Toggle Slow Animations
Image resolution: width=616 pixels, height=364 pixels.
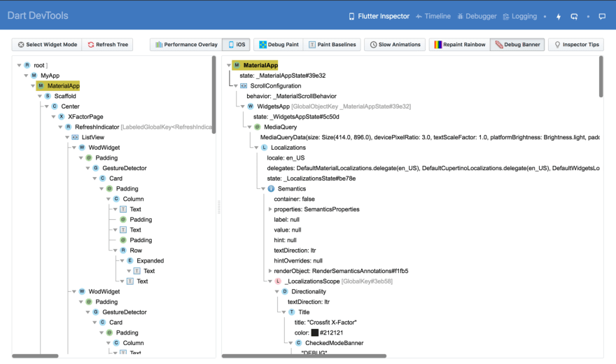coord(395,44)
